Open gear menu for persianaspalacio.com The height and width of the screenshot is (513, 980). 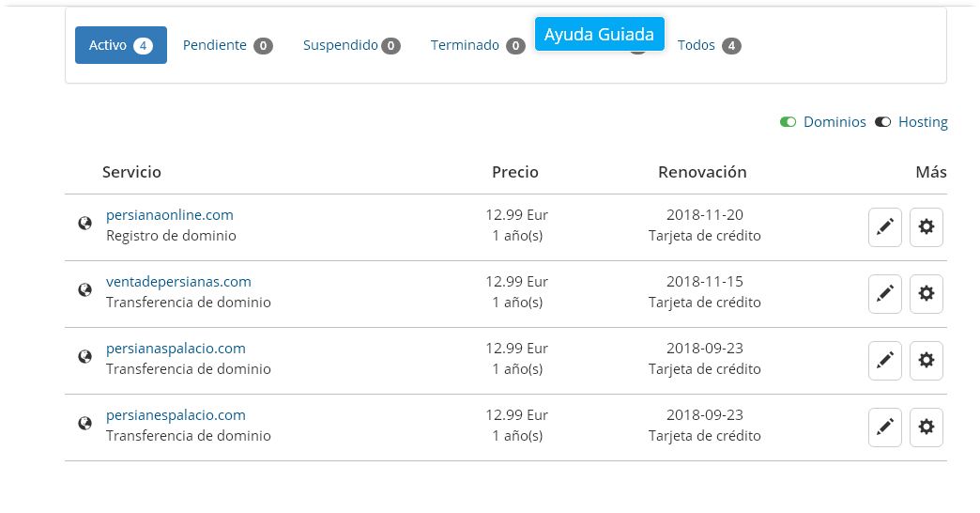click(926, 361)
